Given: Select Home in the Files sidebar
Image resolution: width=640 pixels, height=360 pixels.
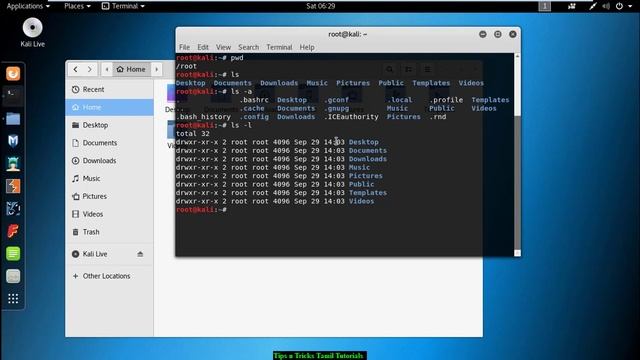Looking at the screenshot, I should 109,107.
